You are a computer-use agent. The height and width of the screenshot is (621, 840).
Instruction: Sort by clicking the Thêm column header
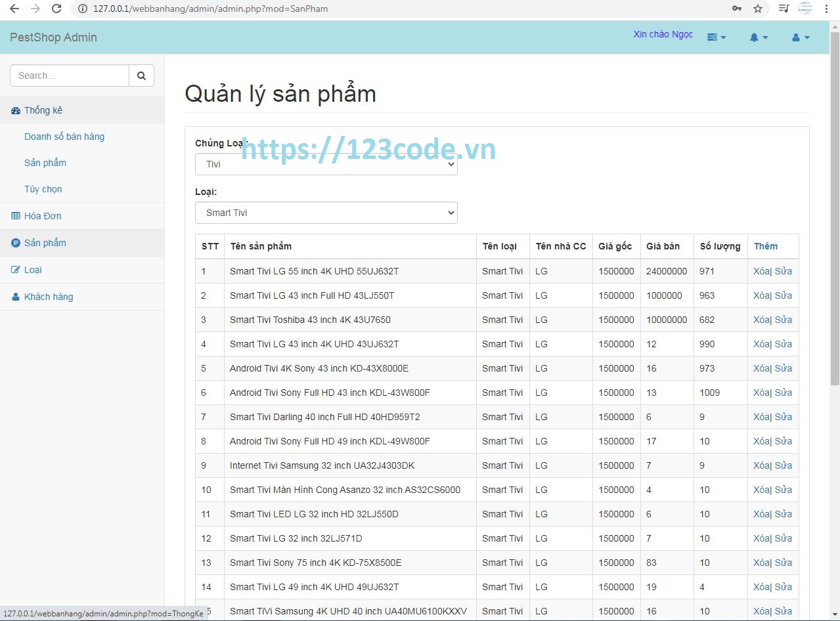[x=766, y=246]
